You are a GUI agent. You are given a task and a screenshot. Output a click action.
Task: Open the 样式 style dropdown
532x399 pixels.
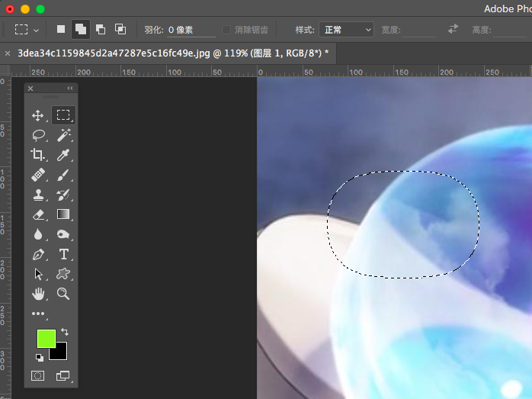tap(347, 30)
